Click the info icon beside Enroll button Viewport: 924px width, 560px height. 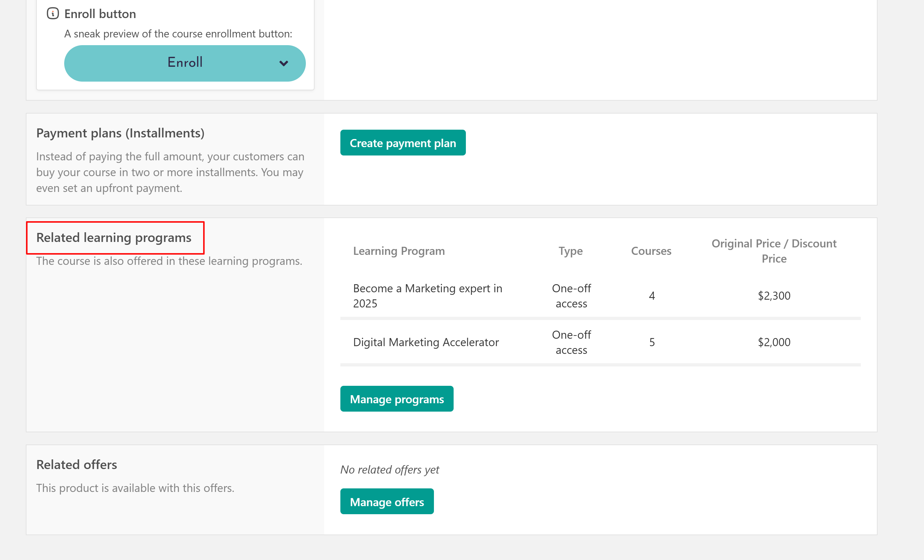(53, 14)
